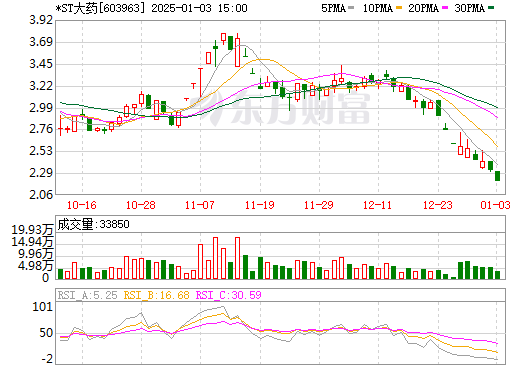This screenshot has height=365, width=520.
Task: Click the 19.93万 volume axis label
Action: tap(32, 230)
